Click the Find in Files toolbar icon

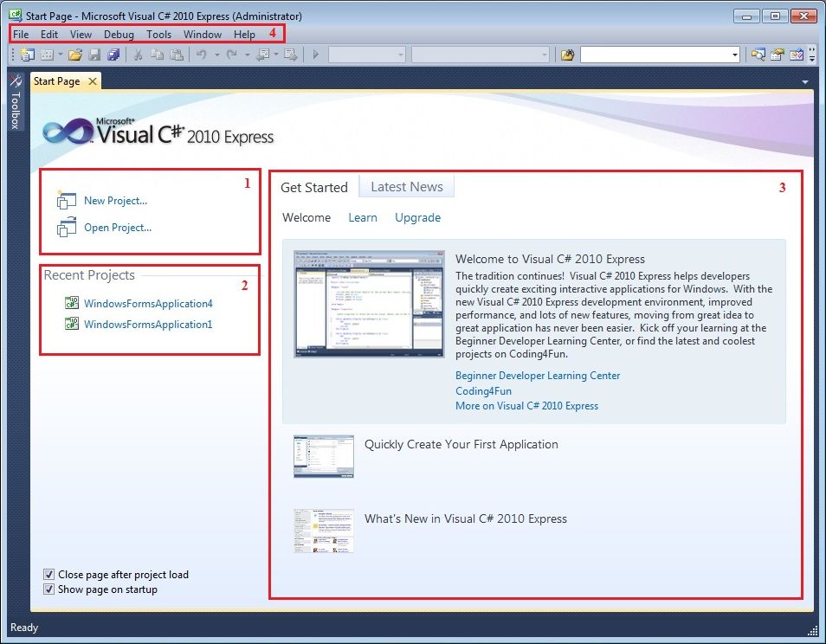[x=567, y=55]
